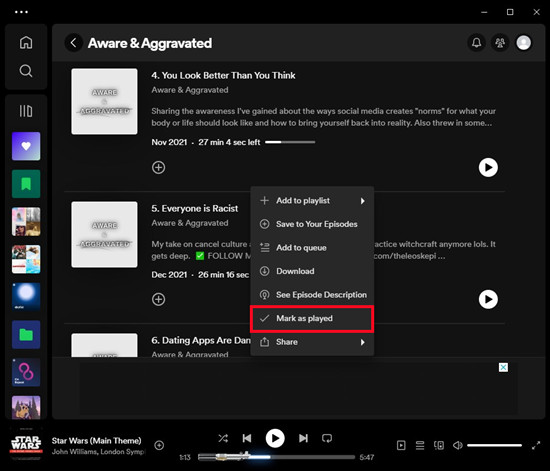Open Friend Activity icon
Screen dimensions: 550x471
(500, 43)
